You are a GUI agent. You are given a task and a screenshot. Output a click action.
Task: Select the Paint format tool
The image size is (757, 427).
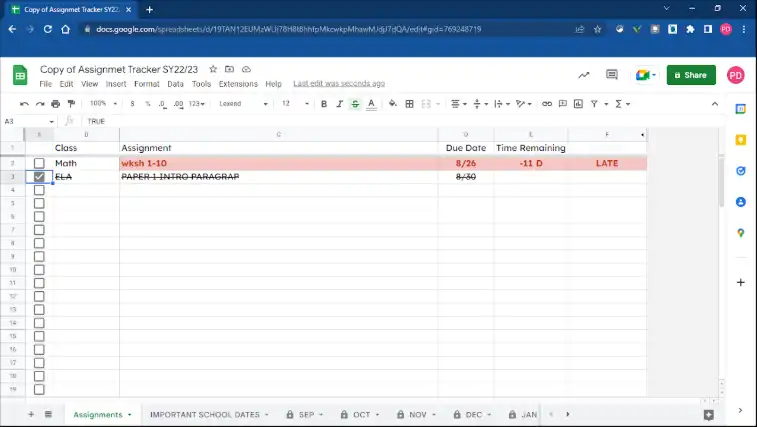click(71, 104)
